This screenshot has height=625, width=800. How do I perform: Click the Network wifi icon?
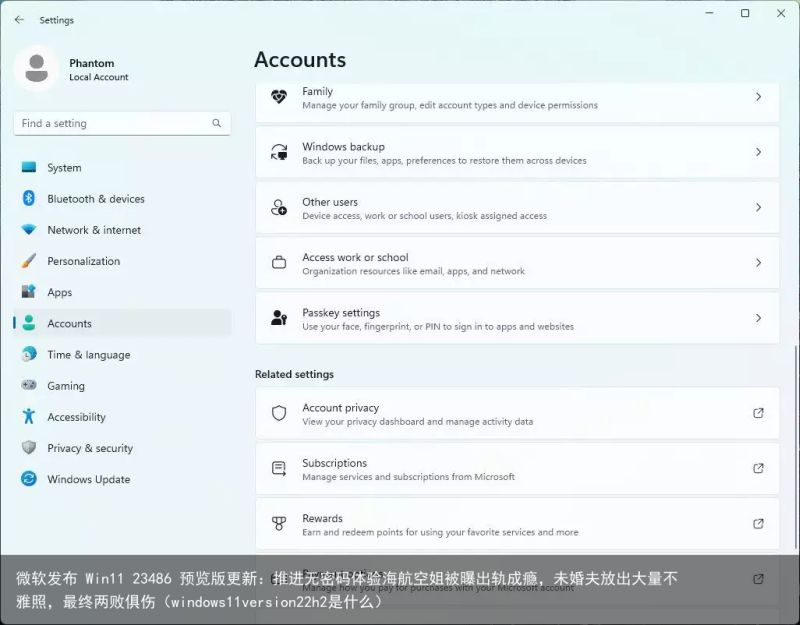click(x=29, y=230)
